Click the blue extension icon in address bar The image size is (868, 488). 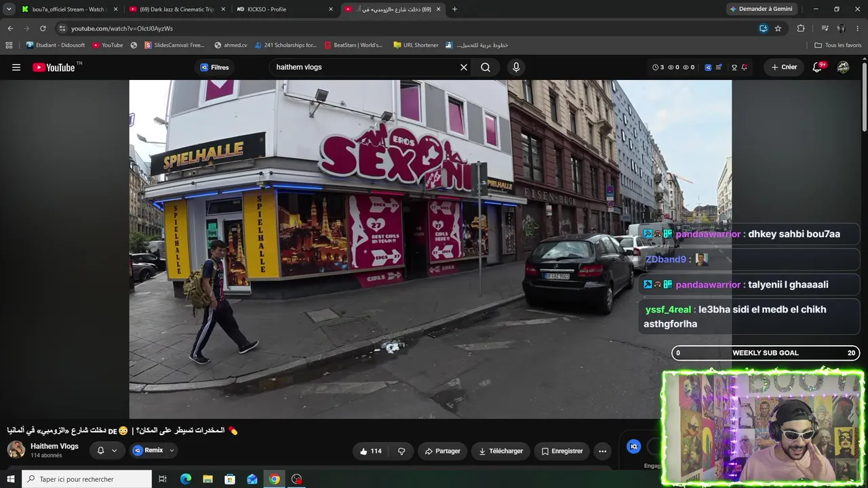[764, 28]
